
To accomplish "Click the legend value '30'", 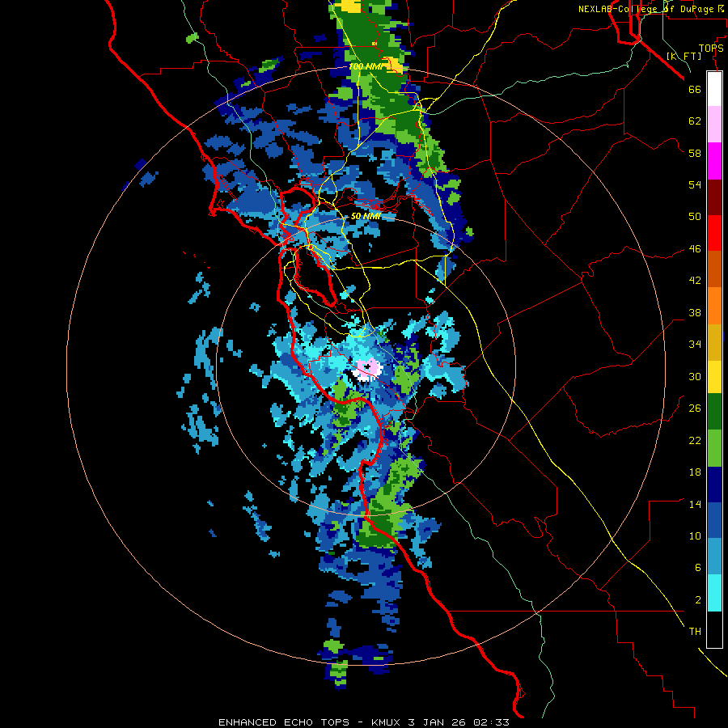I will click(x=695, y=376).
